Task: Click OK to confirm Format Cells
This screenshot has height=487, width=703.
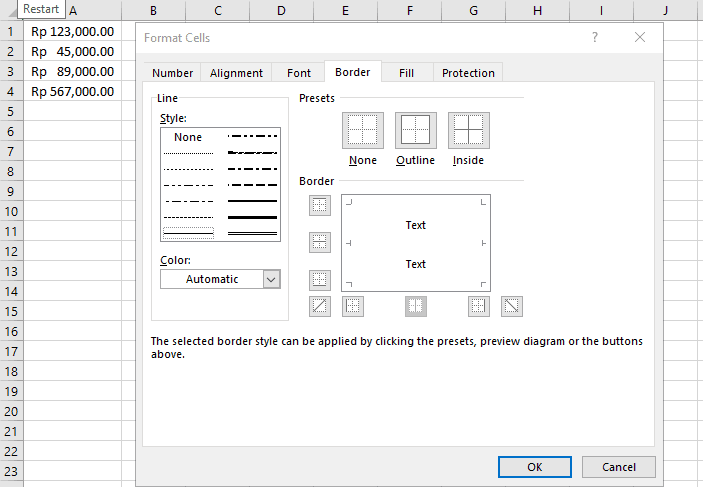Action: (x=534, y=467)
